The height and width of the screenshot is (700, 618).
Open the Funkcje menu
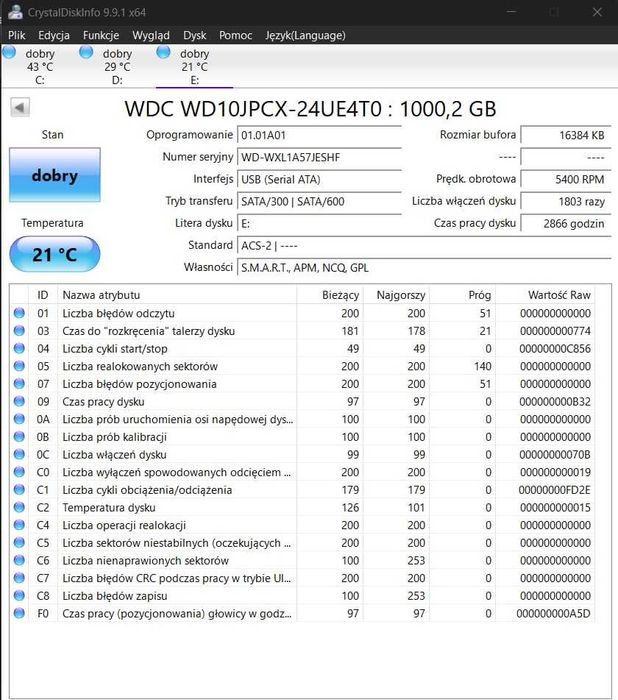[x=101, y=35]
